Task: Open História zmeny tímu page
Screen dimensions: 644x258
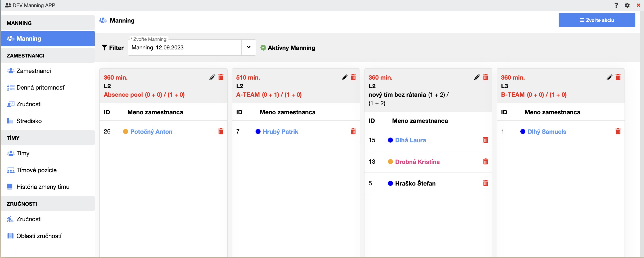Action: pyautogui.click(x=43, y=187)
